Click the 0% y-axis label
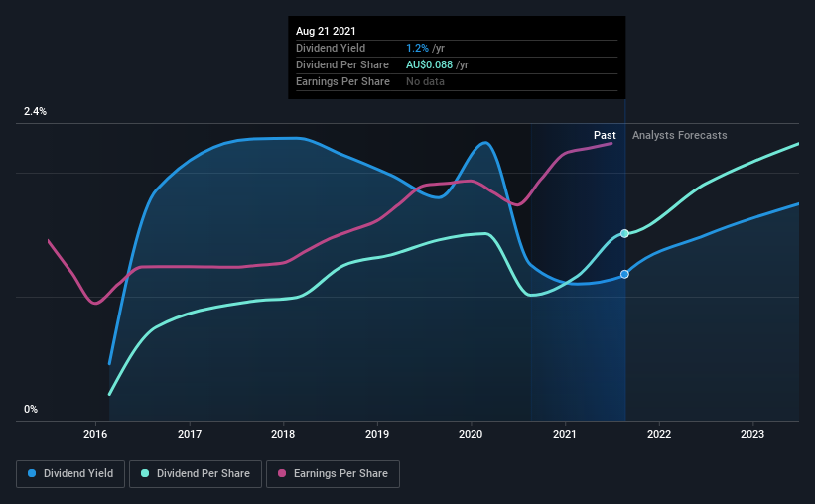The image size is (815, 504). tap(31, 410)
